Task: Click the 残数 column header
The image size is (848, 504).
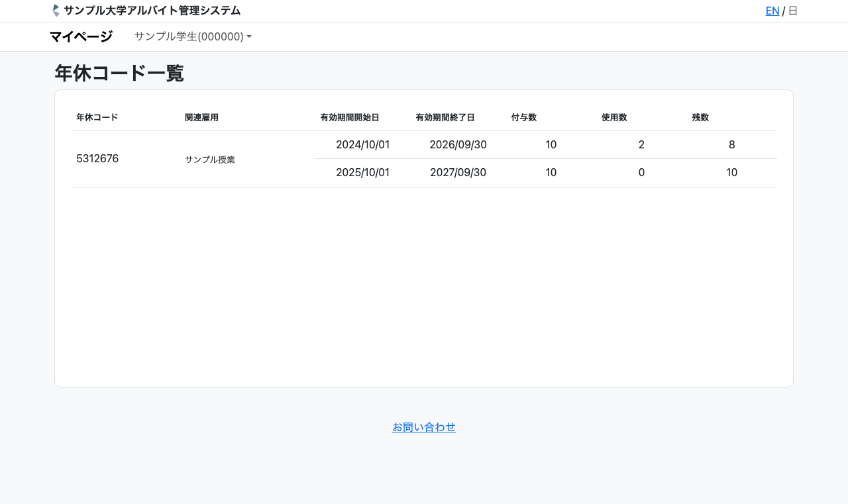Action: (x=700, y=117)
